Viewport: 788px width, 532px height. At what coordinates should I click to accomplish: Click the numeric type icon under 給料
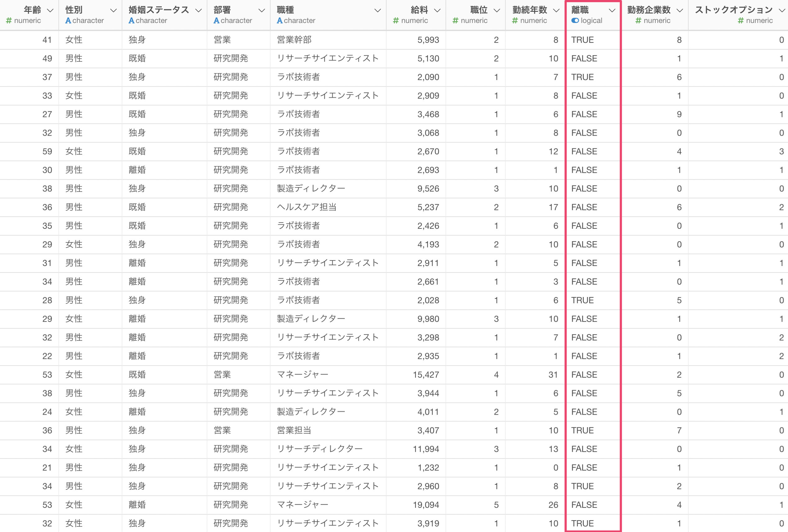(x=396, y=21)
